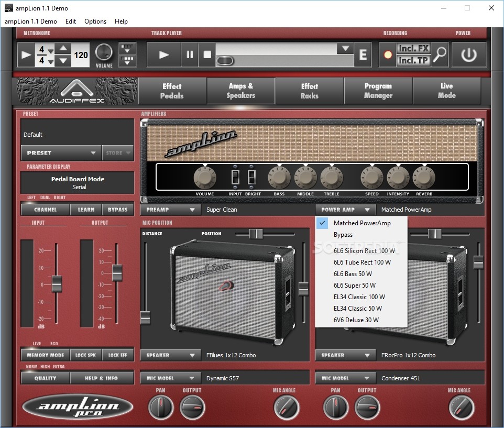The width and height of the screenshot is (504, 428).
Task: Open the MIC MODEL dropdown for Condenser 451
Action: pos(346,378)
